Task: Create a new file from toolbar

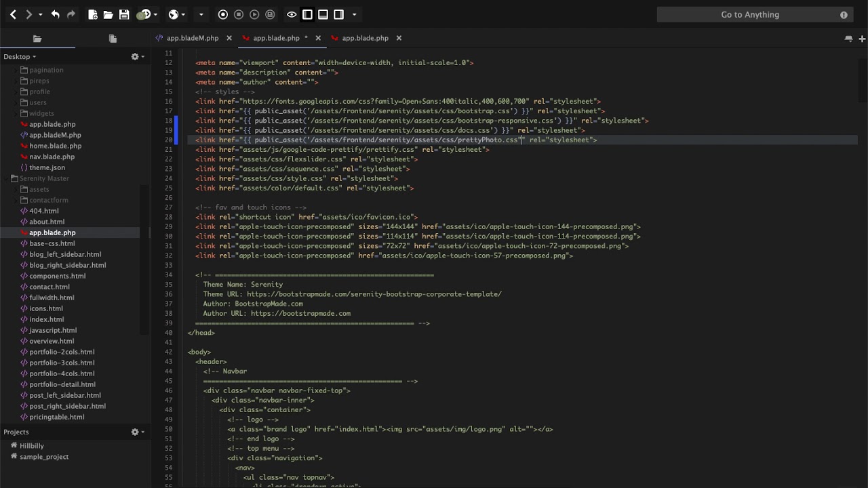Action: 93,14
